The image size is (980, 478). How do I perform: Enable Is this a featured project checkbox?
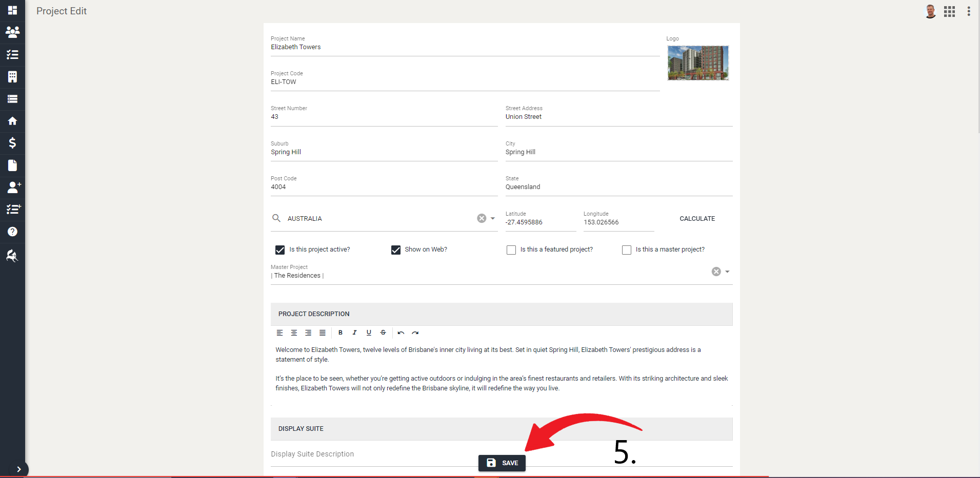coord(511,250)
